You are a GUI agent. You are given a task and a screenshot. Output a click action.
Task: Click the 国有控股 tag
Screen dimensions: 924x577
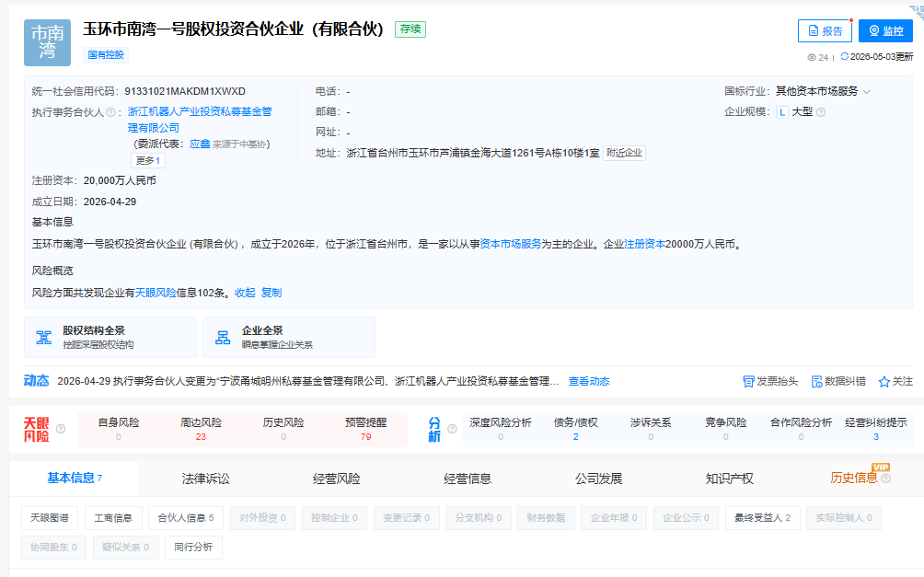(106, 55)
